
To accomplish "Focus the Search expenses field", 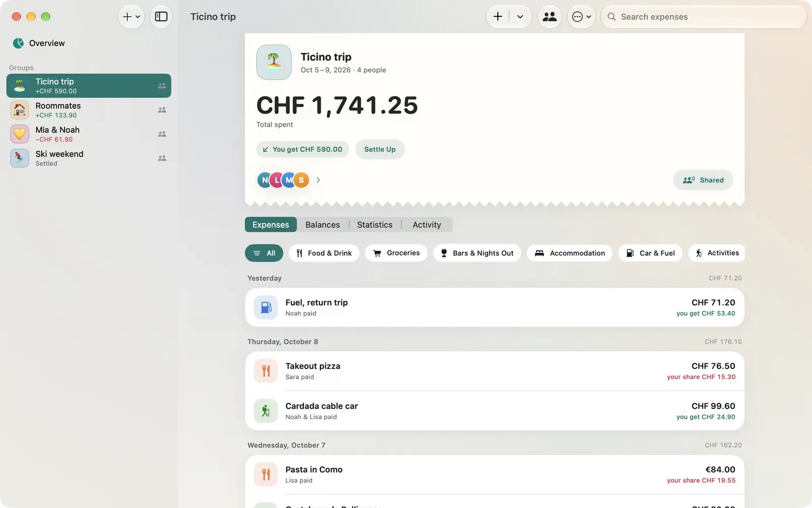I will 703,17.
